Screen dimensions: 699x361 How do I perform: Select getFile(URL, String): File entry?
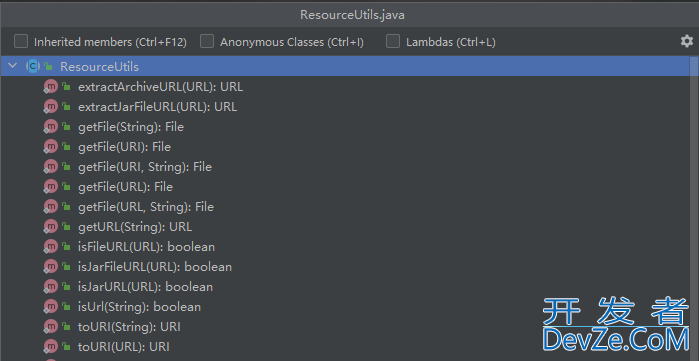146,207
